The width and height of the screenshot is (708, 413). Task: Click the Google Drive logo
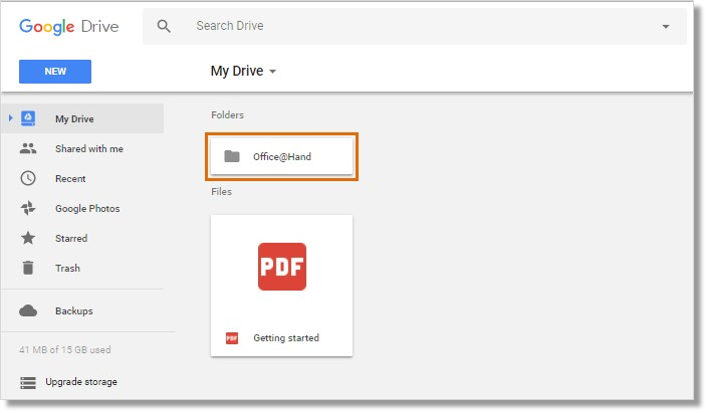69,27
